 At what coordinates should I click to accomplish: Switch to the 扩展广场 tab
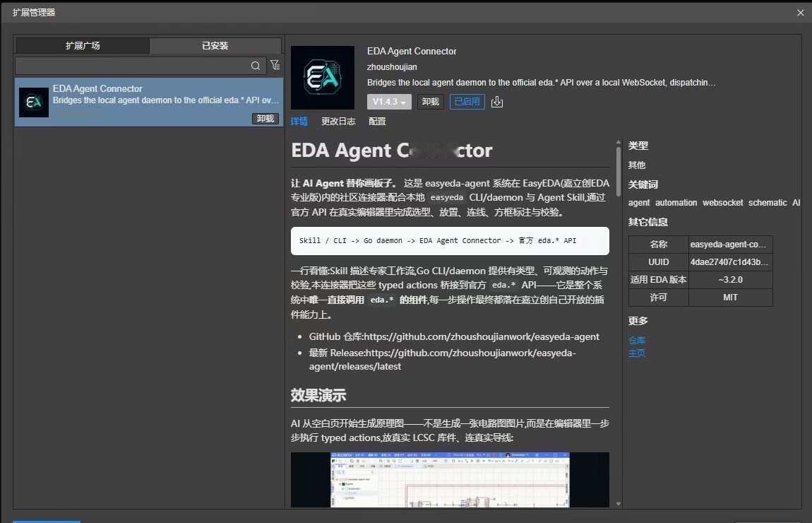pyautogui.click(x=83, y=46)
